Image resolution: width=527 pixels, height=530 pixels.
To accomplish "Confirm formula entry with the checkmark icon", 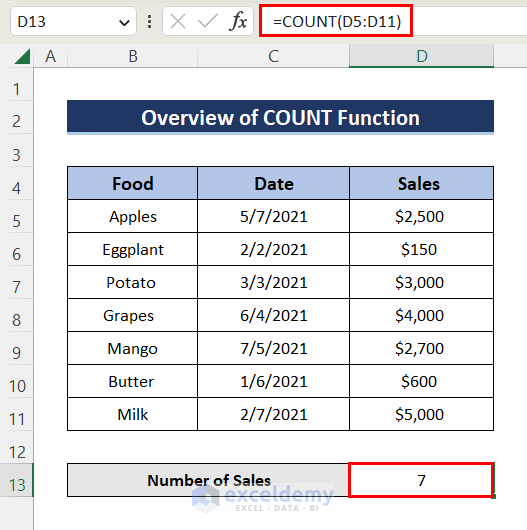I will coord(208,22).
